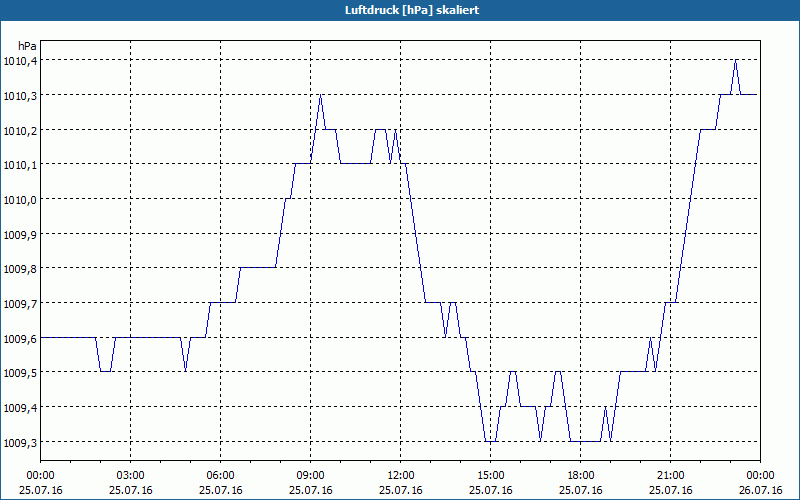Click the "09:00" time axis label
This screenshot has height=500, width=800.
pos(311,476)
